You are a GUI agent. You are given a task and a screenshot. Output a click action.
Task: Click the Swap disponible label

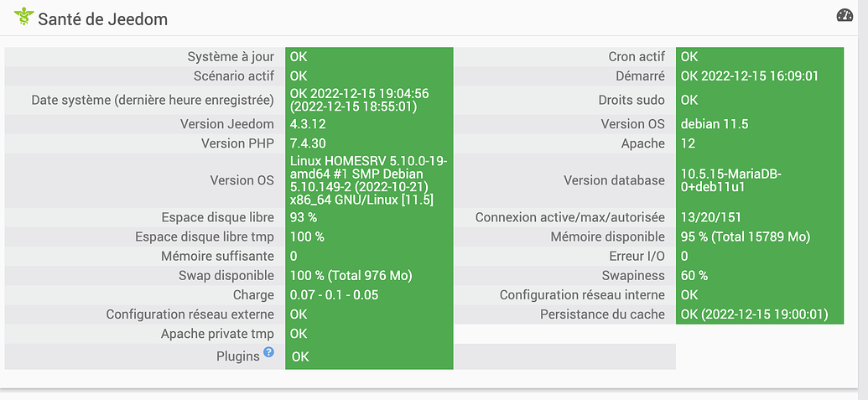point(226,276)
